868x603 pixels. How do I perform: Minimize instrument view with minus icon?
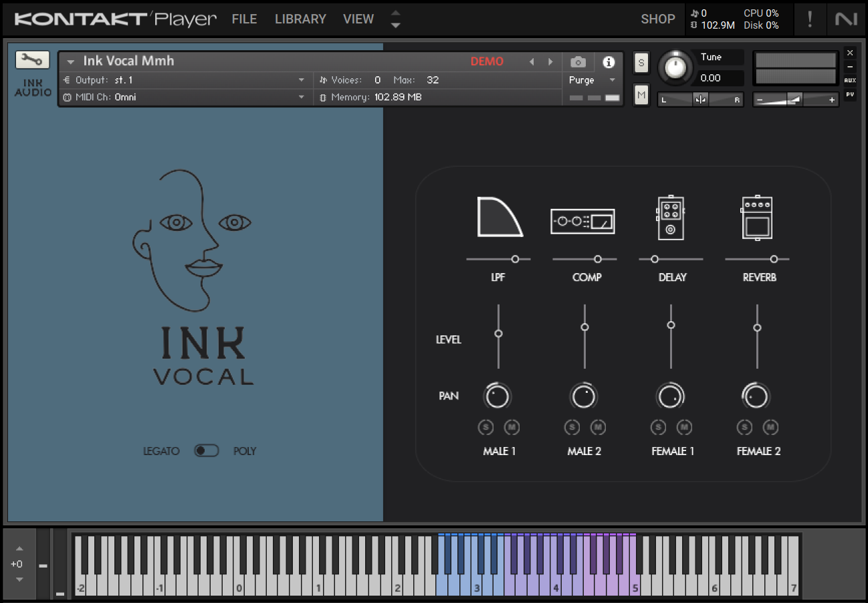tap(850, 66)
